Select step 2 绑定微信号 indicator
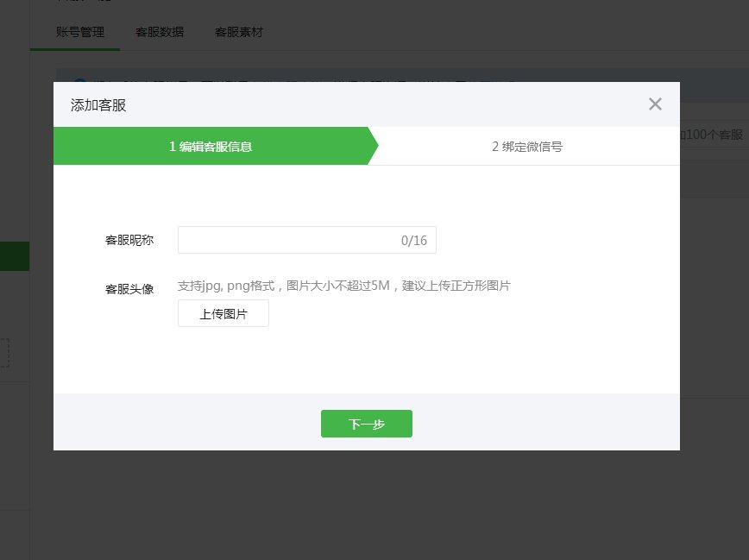This screenshot has width=749, height=560. click(x=526, y=147)
